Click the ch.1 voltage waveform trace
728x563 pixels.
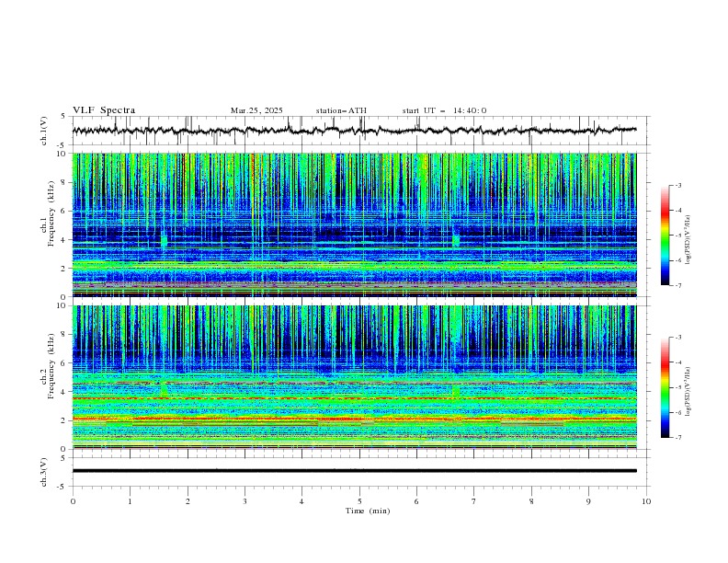[355, 131]
